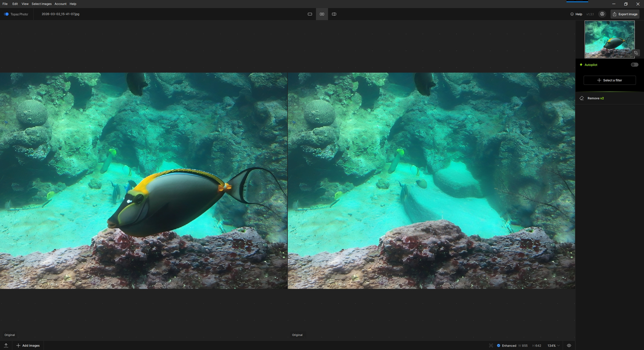Open the 134% zoom level dropdown

click(x=553, y=346)
